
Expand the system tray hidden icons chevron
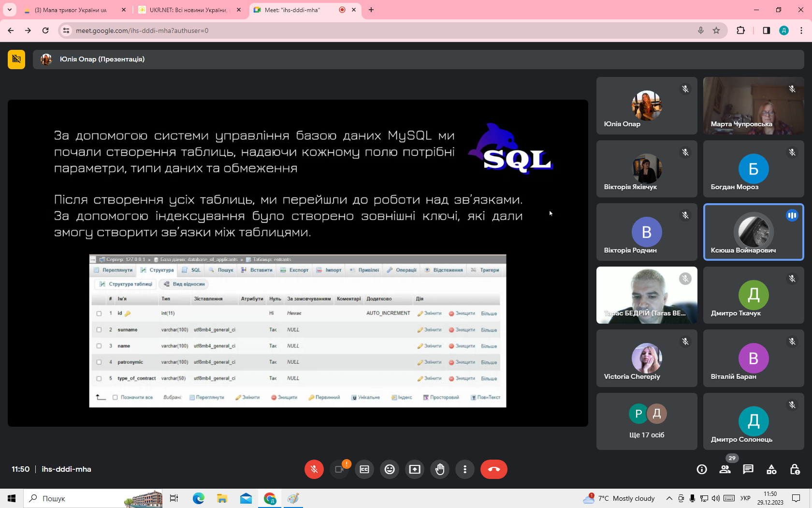[x=669, y=498]
